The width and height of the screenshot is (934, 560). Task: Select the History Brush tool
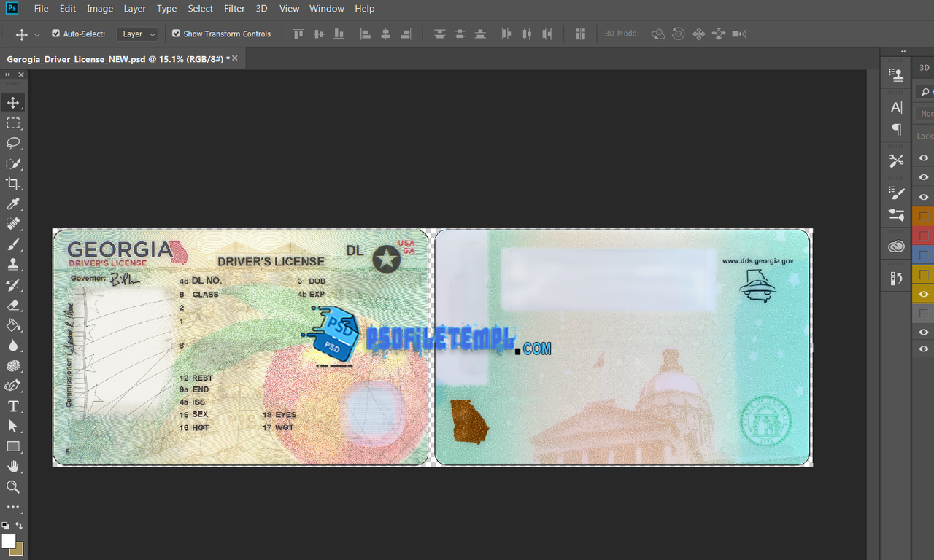13,285
